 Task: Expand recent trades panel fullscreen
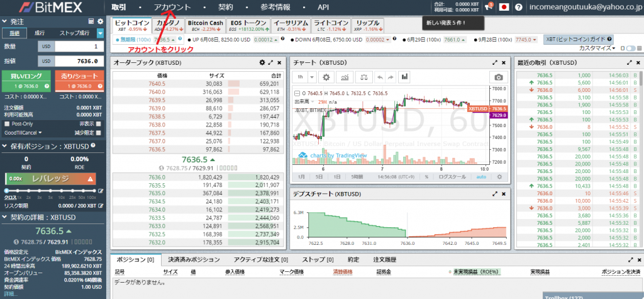[629, 62]
